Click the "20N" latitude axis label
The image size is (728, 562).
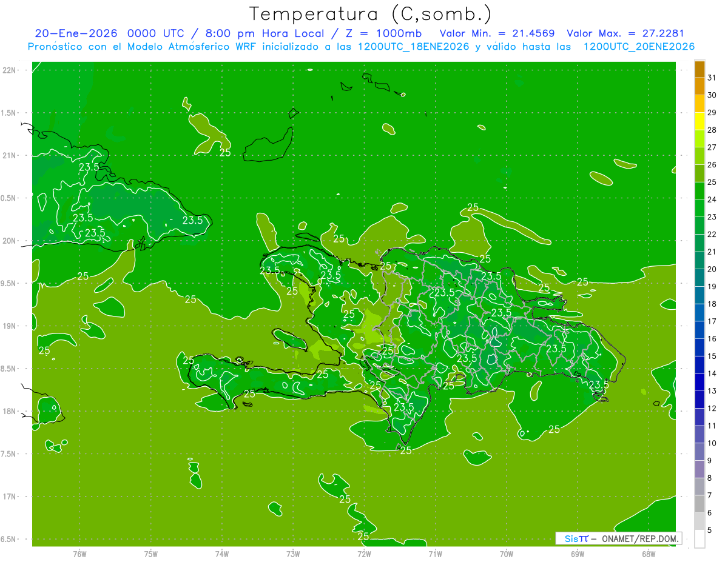[8, 241]
